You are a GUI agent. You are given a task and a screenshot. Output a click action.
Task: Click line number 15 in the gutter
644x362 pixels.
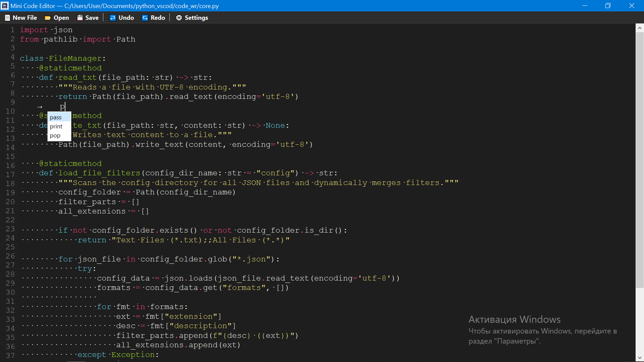coord(10,157)
